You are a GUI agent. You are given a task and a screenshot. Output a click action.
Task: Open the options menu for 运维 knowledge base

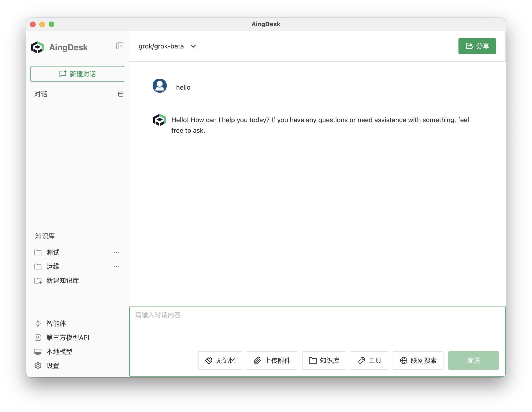tap(117, 266)
